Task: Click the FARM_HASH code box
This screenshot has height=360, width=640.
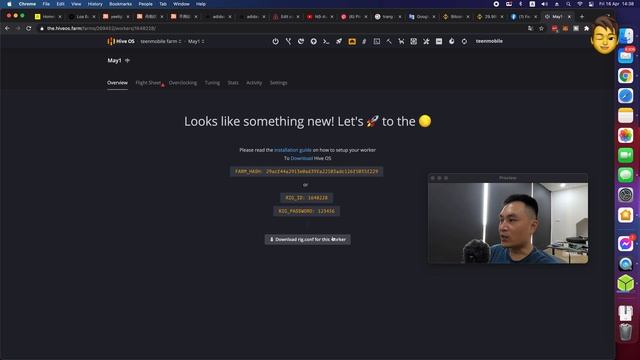Action: pyautogui.click(x=306, y=171)
